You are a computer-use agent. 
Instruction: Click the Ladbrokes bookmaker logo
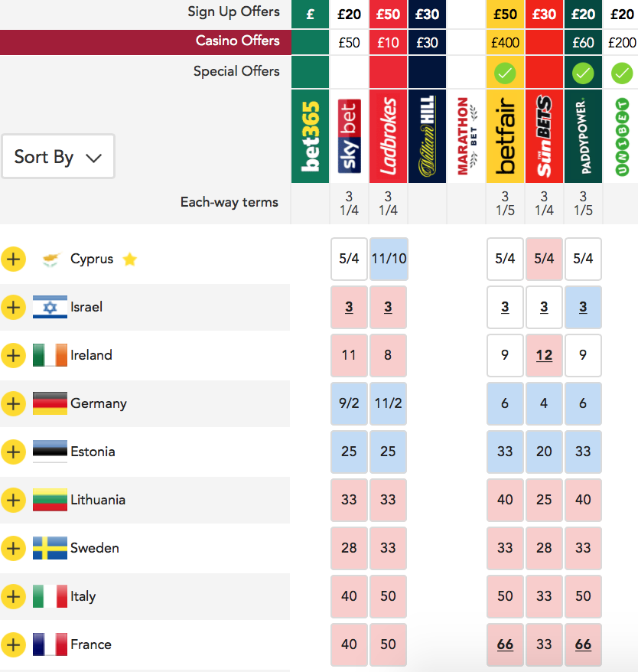[388, 136]
